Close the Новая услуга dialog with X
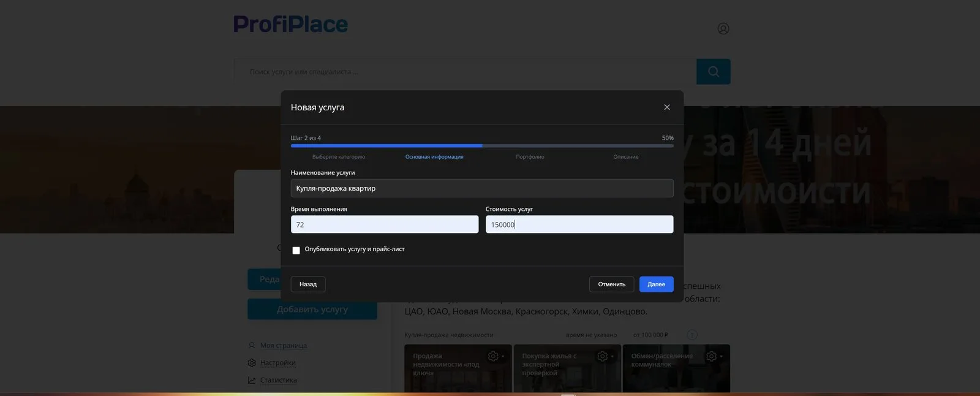This screenshot has width=980, height=396. click(667, 107)
